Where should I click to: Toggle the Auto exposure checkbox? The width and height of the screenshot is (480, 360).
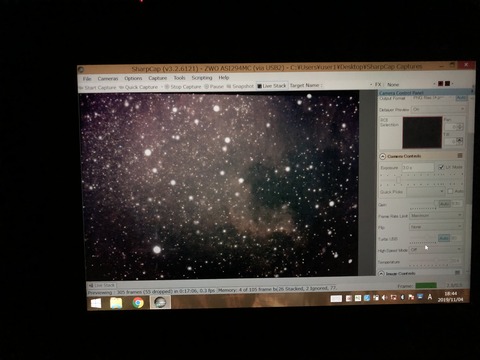click(450, 191)
